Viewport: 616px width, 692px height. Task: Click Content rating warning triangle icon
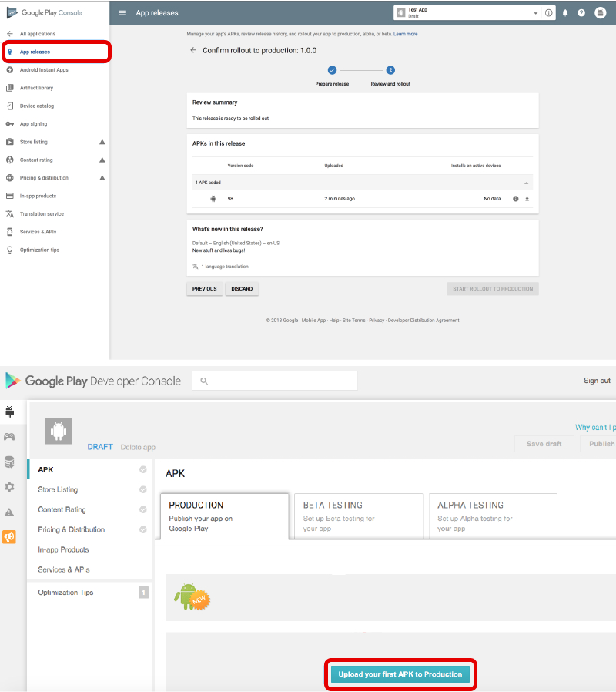(102, 160)
